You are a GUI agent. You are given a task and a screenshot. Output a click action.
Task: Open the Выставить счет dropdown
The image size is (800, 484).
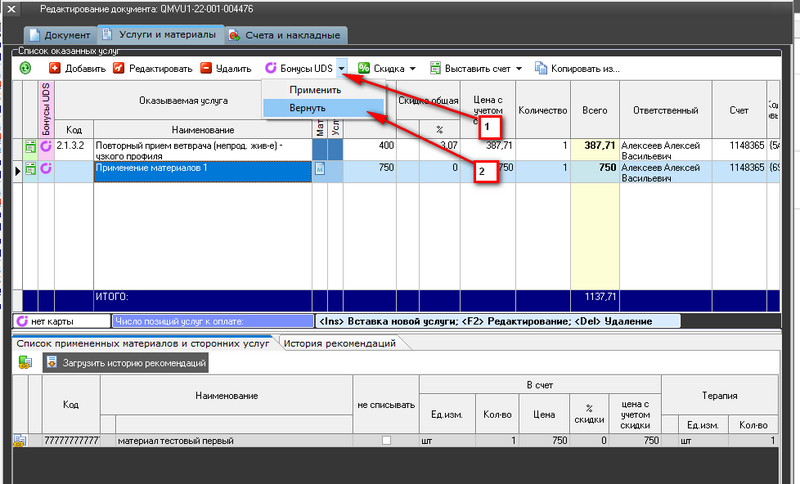click(x=476, y=69)
